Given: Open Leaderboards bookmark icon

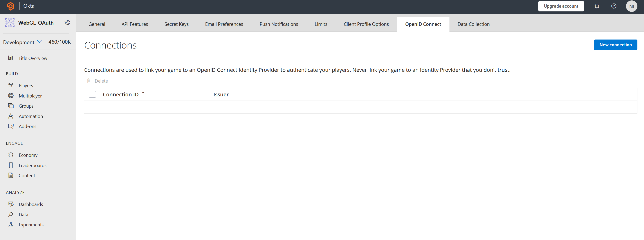Looking at the screenshot, I should tap(11, 165).
